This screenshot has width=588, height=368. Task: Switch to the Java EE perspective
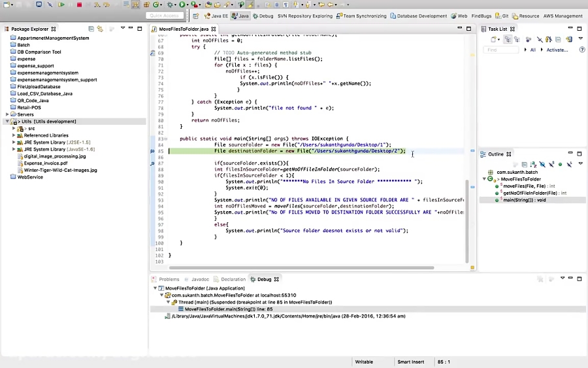216,16
